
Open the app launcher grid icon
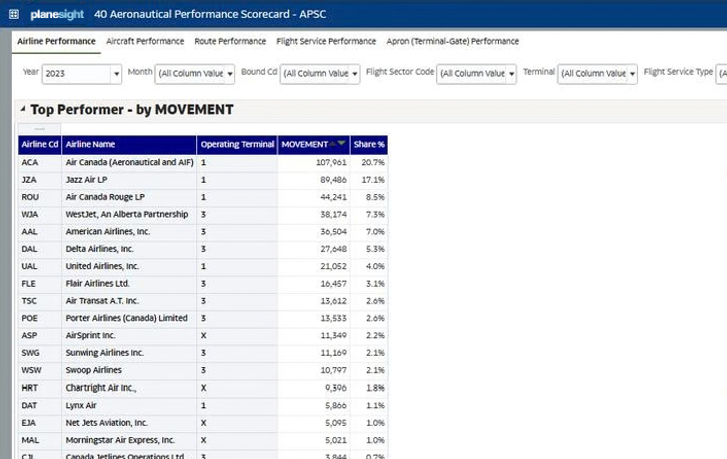tap(14, 14)
